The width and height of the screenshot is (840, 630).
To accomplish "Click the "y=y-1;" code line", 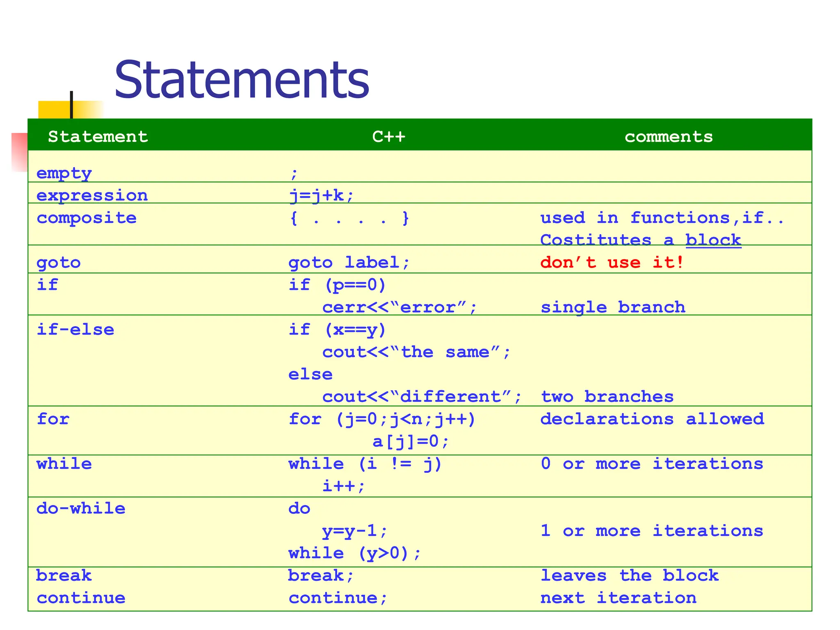I will pyautogui.click(x=355, y=531).
